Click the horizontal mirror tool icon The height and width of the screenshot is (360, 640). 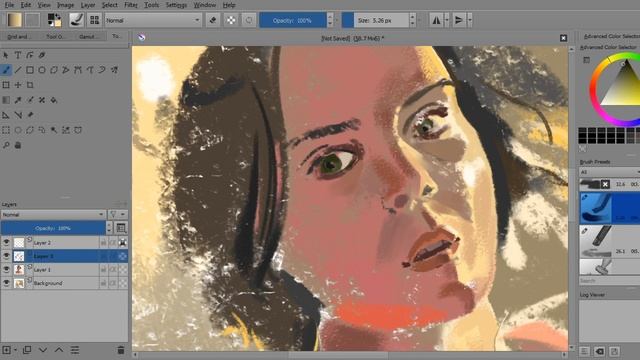pos(436,20)
